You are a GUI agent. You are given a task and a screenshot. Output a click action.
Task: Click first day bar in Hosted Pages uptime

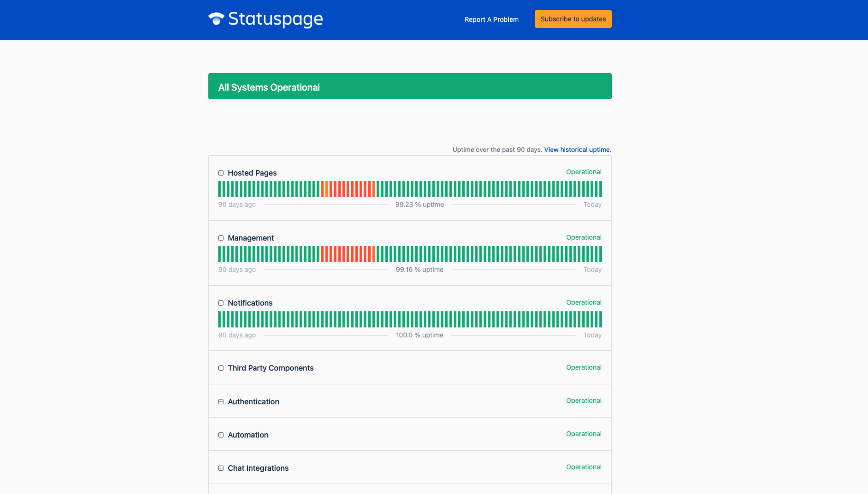coord(220,189)
